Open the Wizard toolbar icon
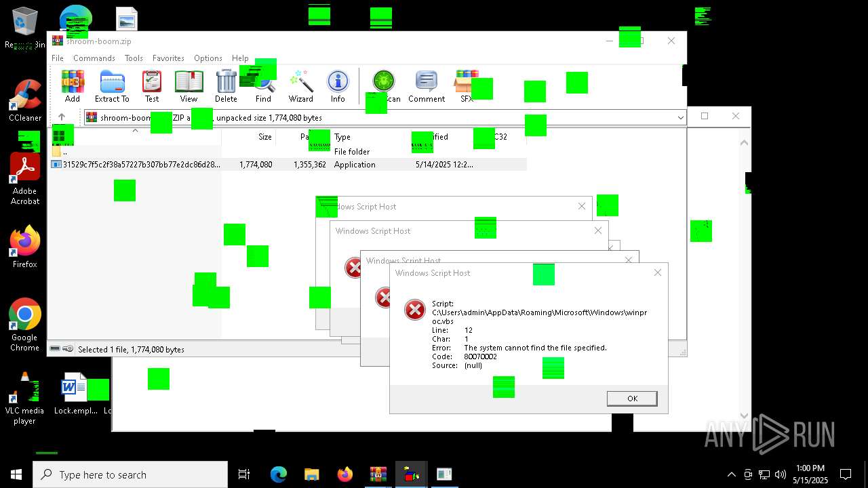 pos(300,86)
